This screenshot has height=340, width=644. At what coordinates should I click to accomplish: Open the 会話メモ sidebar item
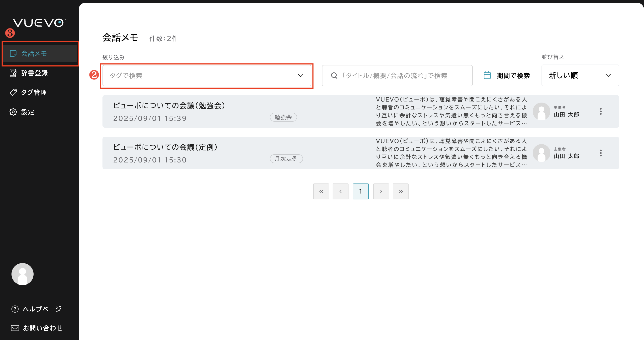tap(34, 53)
